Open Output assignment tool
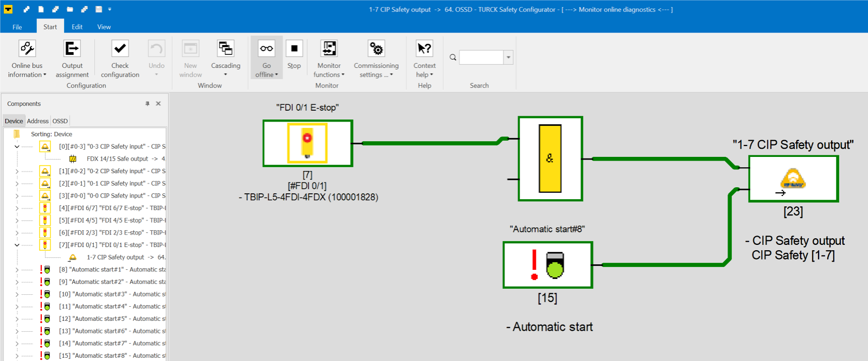This screenshot has width=868, height=361. (x=72, y=59)
